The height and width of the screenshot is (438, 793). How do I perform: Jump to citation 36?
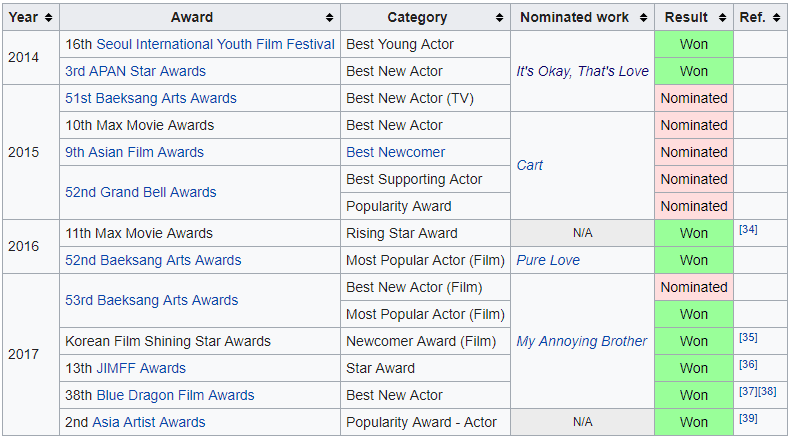(x=748, y=365)
